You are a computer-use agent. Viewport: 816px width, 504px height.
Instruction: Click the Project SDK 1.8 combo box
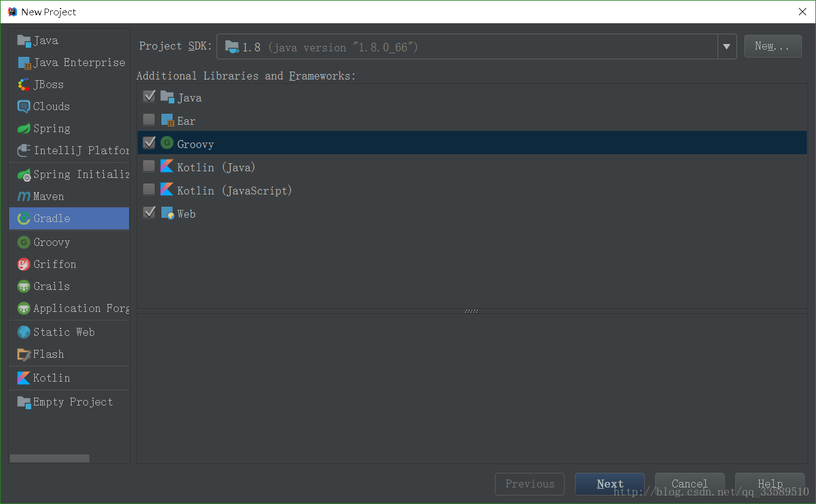click(477, 46)
